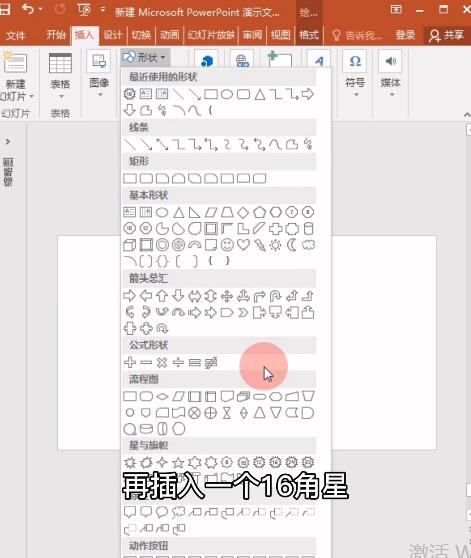Expand the 媒体 media dropdown
The width and height of the screenshot is (471, 558).
[391, 74]
